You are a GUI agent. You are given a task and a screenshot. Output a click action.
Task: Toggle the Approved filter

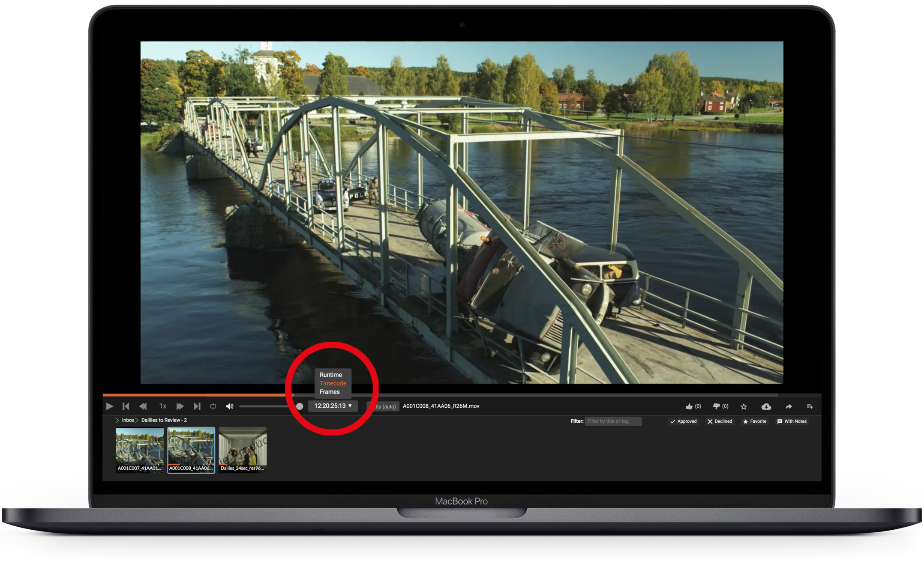pos(684,421)
